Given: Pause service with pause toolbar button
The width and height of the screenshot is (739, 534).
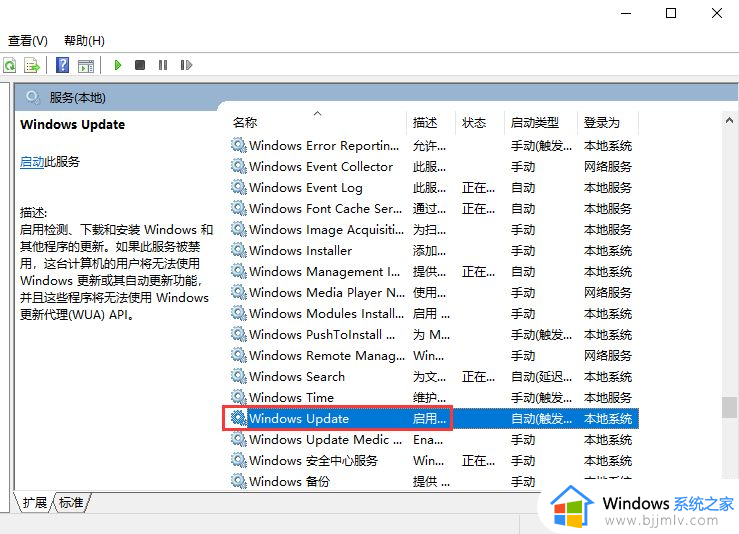Looking at the screenshot, I should pyautogui.click(x=163, y=65).
